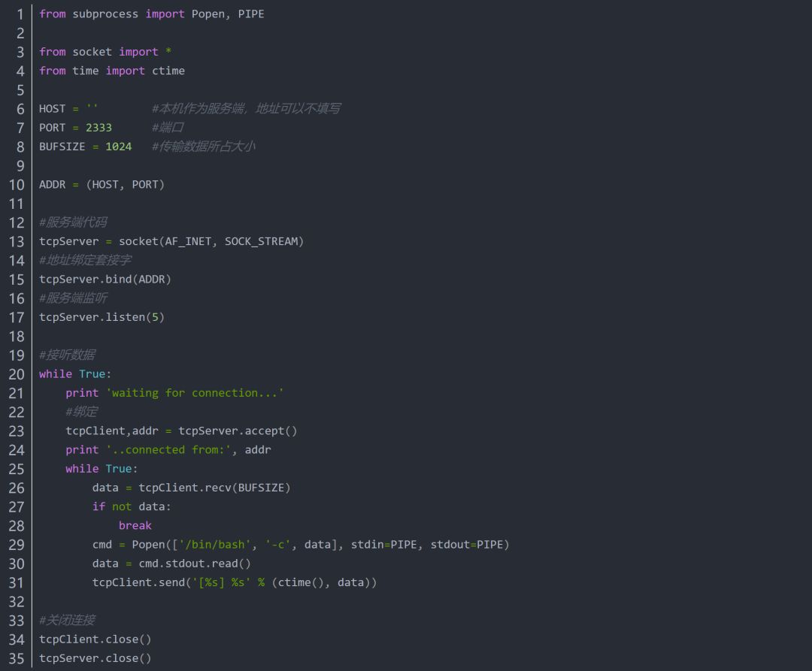The height and width of the screenshot is (671, 812).
Task: Click string '..connected from:'
Action: pyautogui.click(x=168, y=450)
